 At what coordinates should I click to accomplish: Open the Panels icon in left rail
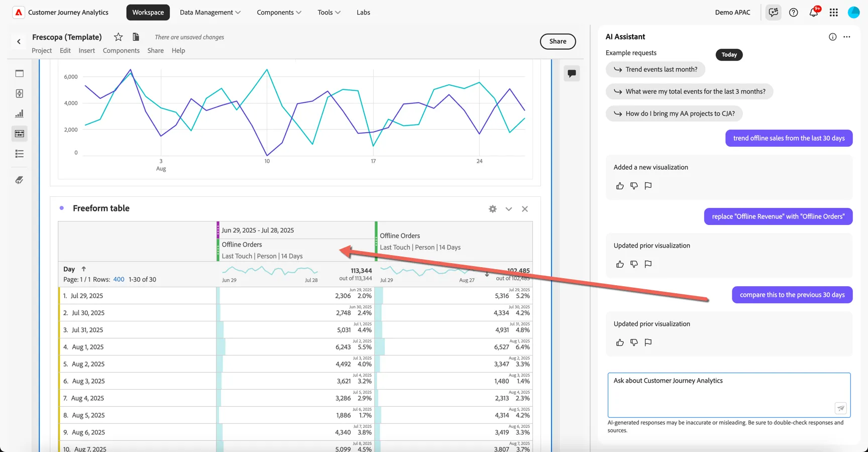(x=19, y=73)
